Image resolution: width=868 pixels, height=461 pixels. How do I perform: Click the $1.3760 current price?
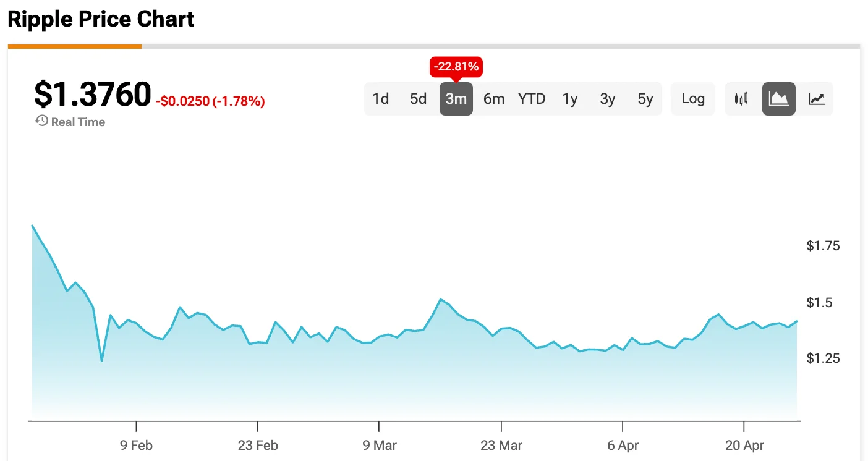click(x=92, y=95)
